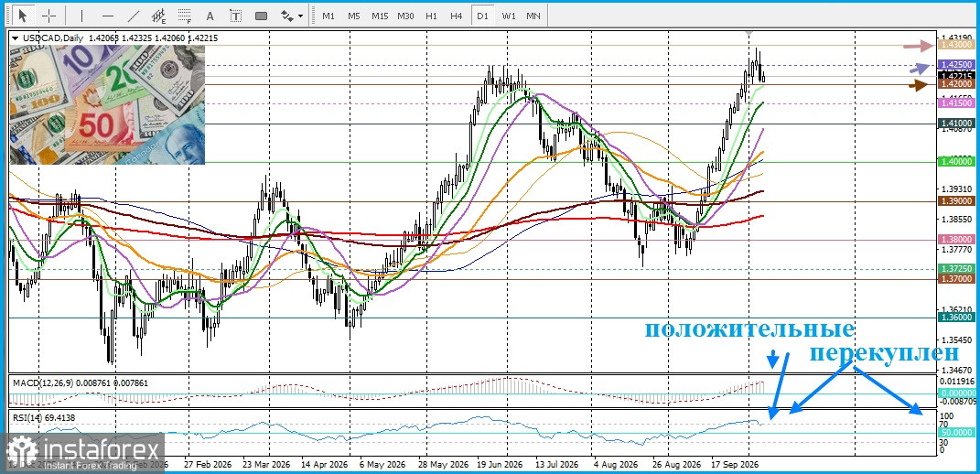Screen dimensions: 980x474
Task: Click the 28 May 2026 date label
Action: tap(444, 465)
